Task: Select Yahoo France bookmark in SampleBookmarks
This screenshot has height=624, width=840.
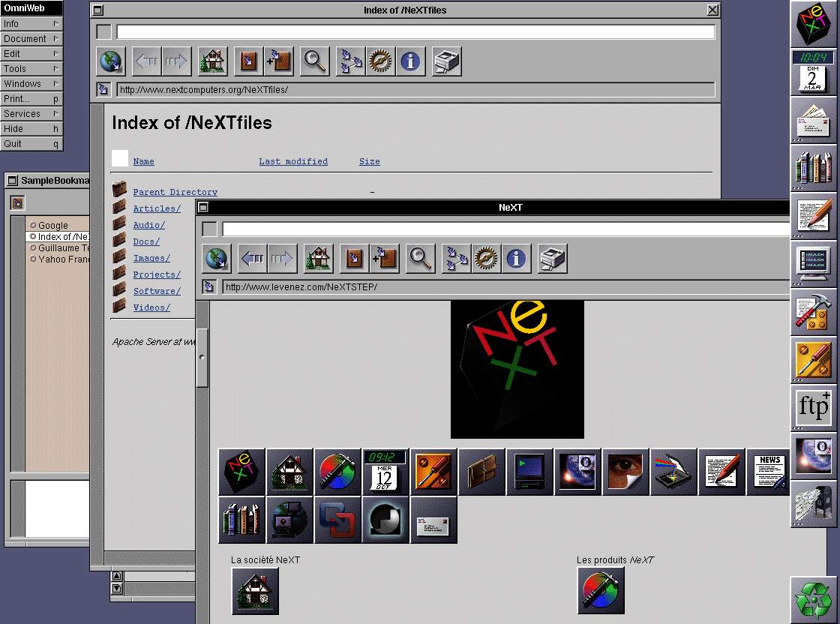Action: coord(57,259)
